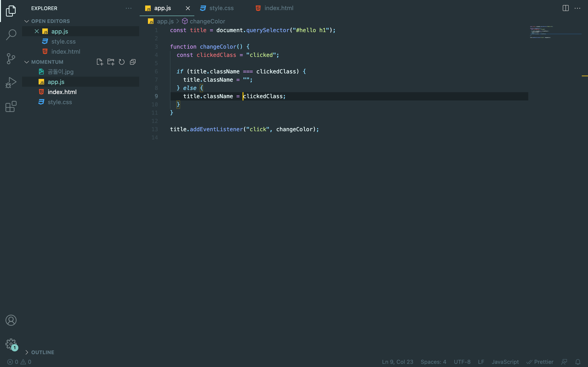The width and height of the screenshot is (588, 367).
Task: Open the Manage gear icon menu
Action: tap(11, 344)
